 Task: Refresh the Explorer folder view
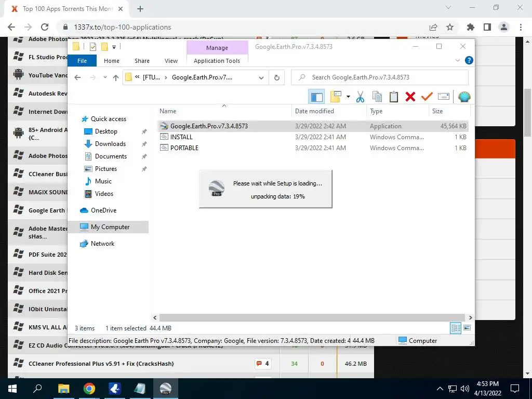click(277, 78)
